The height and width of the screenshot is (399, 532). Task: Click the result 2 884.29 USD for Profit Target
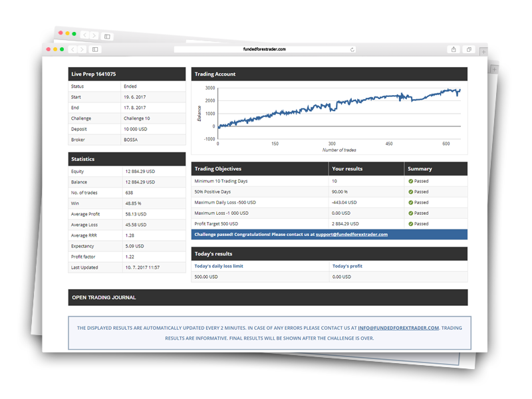click(345, 224)
